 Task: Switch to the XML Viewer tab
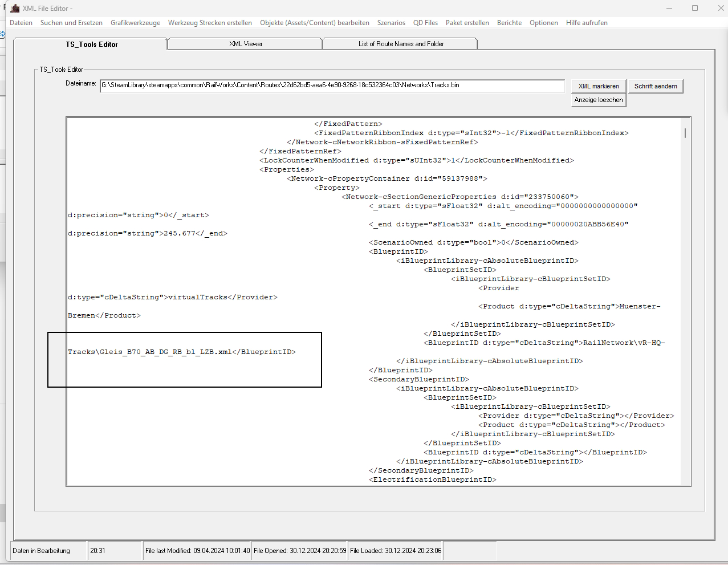(x=246, y=44)
